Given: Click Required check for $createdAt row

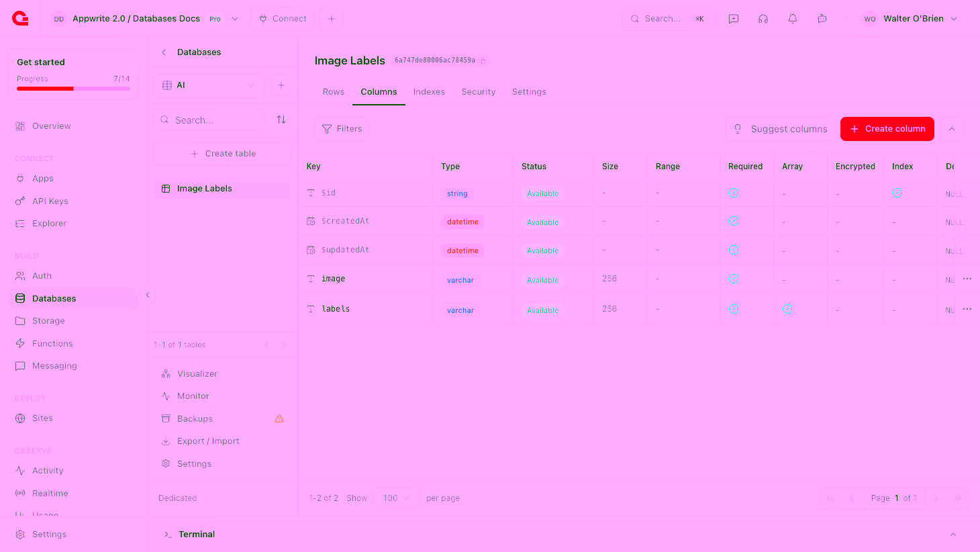Looking at the screenshot, I should click(x=734, y=221).
